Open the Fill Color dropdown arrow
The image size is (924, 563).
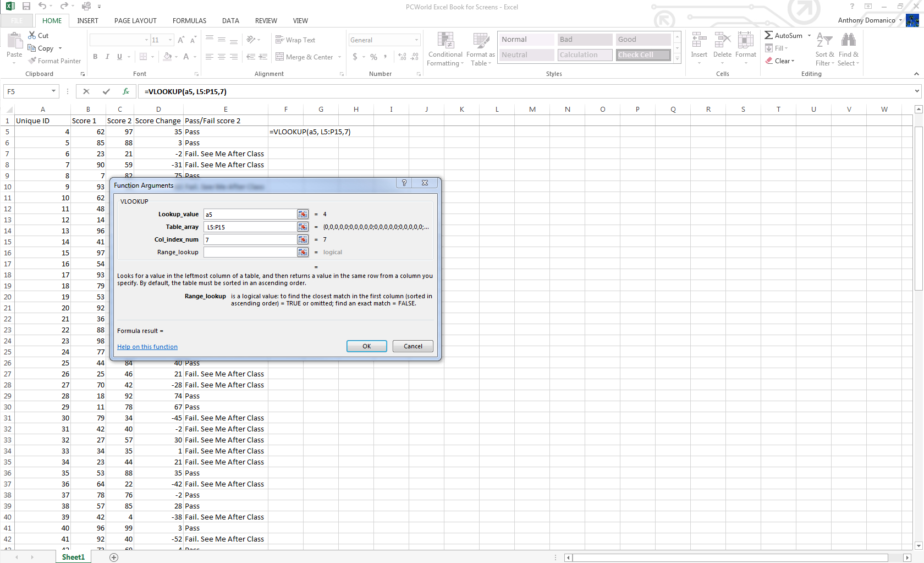176,57
